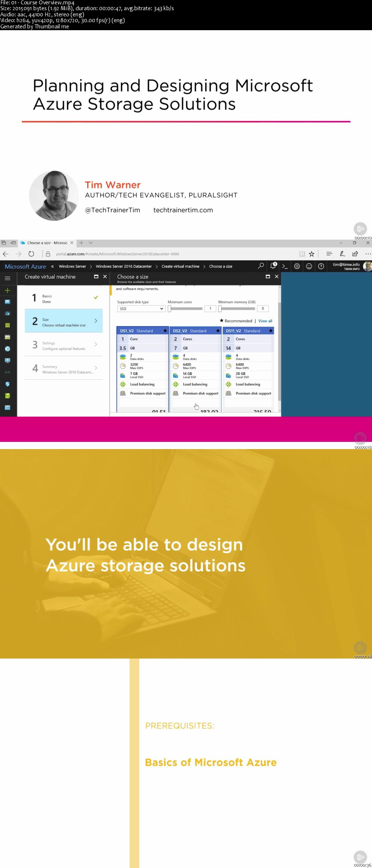The image size is (372, 868).
Task: Open the Reading view book icon
Action: 302,254
